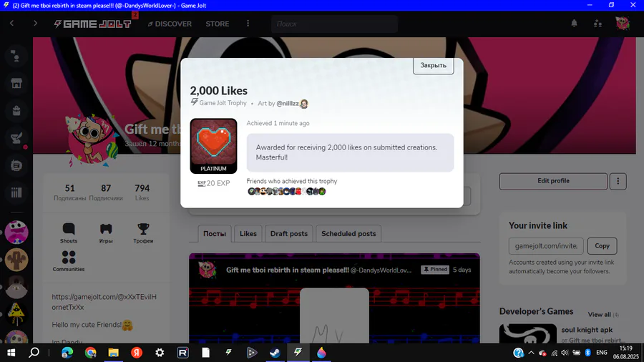Click the 2,000 Likes platinum trophy image

coord(213,146)
